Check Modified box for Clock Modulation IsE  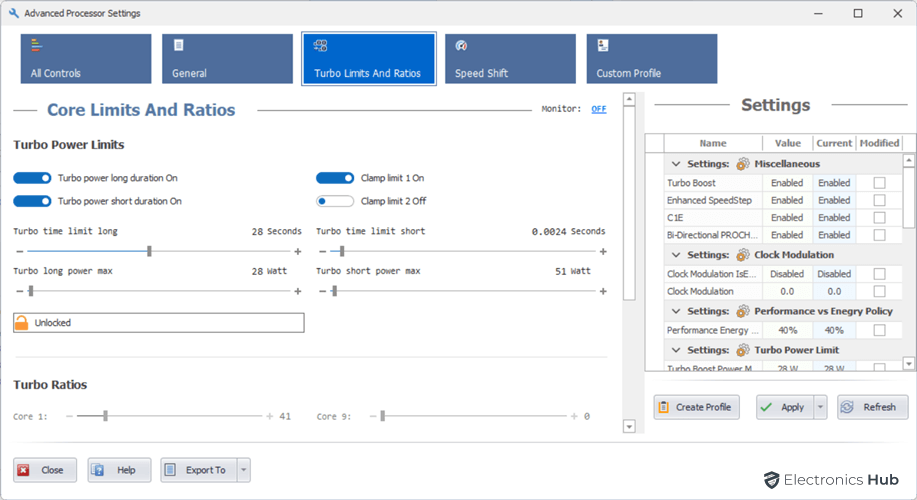point(879,274)
